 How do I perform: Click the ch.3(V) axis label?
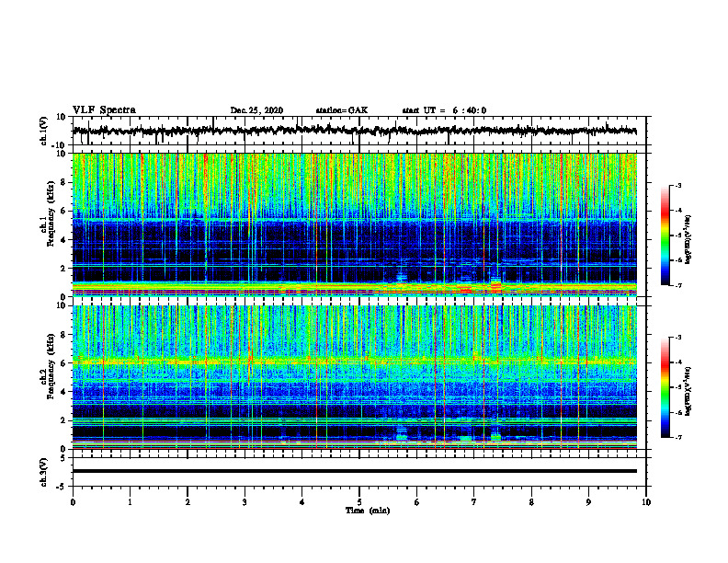pos(44,472)
